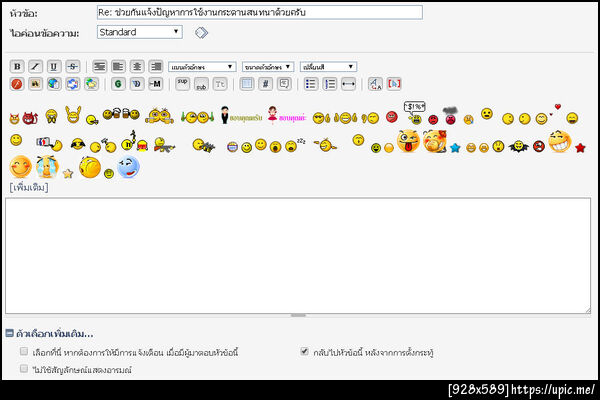
Task: Insert subscript sub button
Action: pos(201,84)
